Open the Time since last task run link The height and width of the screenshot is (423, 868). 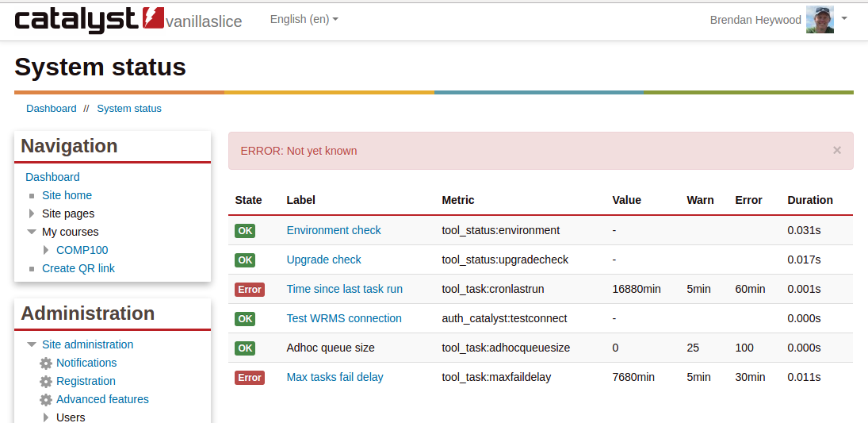[344, 289]
